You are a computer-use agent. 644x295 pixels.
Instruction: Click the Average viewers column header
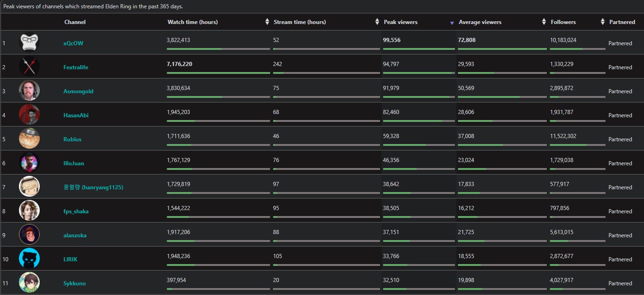pyautogui.click(x=480, y=22)
